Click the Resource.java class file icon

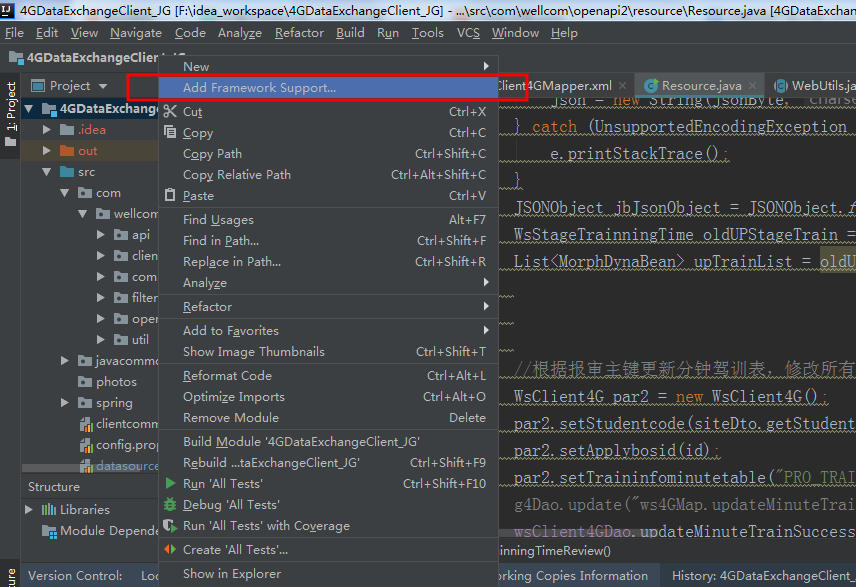tap(651, 86)
